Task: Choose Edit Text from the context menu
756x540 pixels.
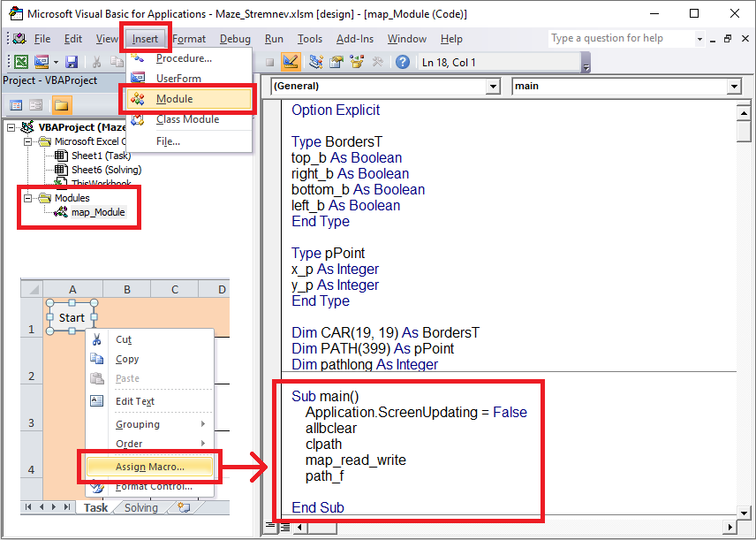Action: pyautogui.click(x=150, y=401)
